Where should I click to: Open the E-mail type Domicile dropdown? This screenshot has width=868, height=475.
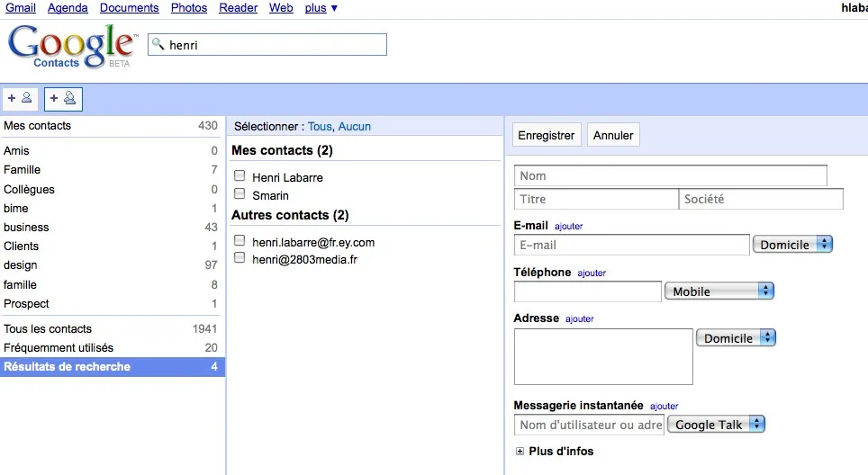coord(792,245)
